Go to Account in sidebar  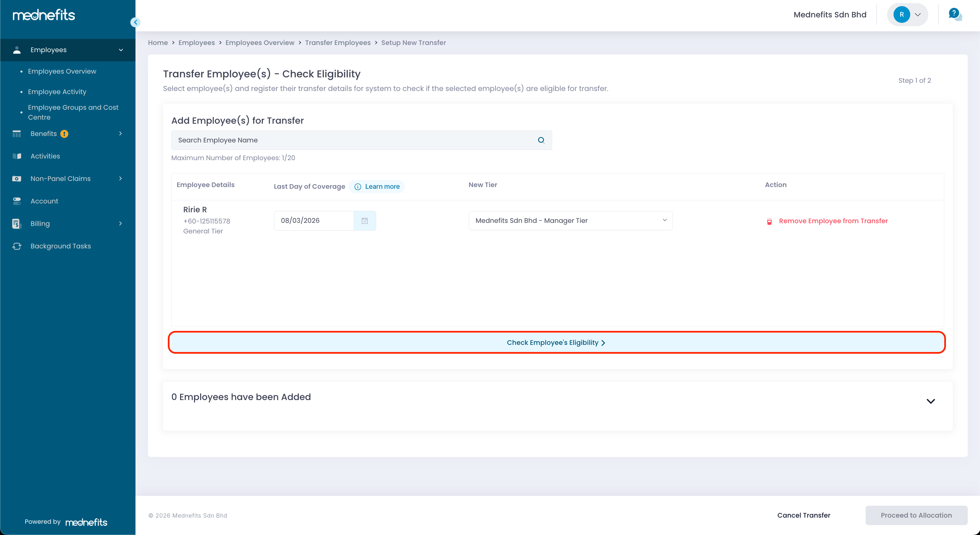tap(44, 201)
